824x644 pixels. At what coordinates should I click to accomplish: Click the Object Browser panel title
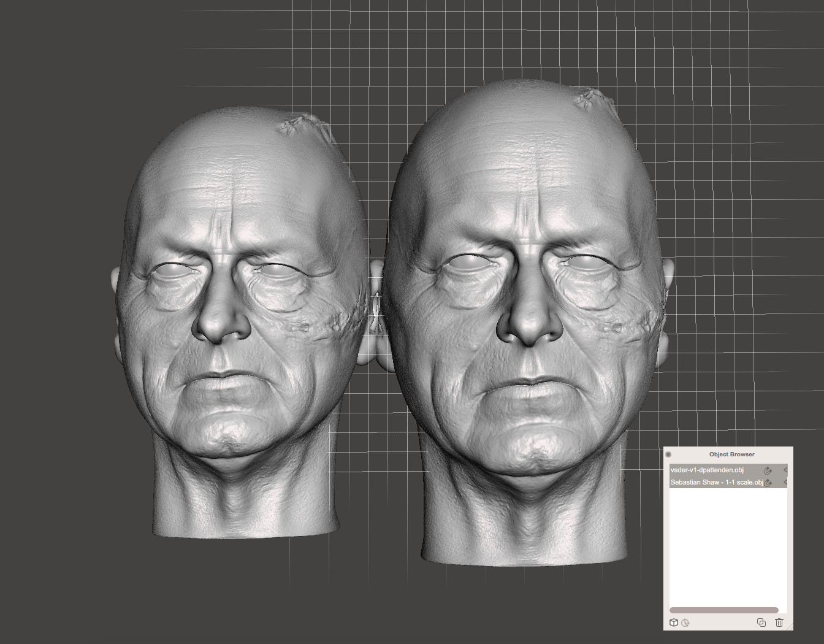tap(732, 454)
